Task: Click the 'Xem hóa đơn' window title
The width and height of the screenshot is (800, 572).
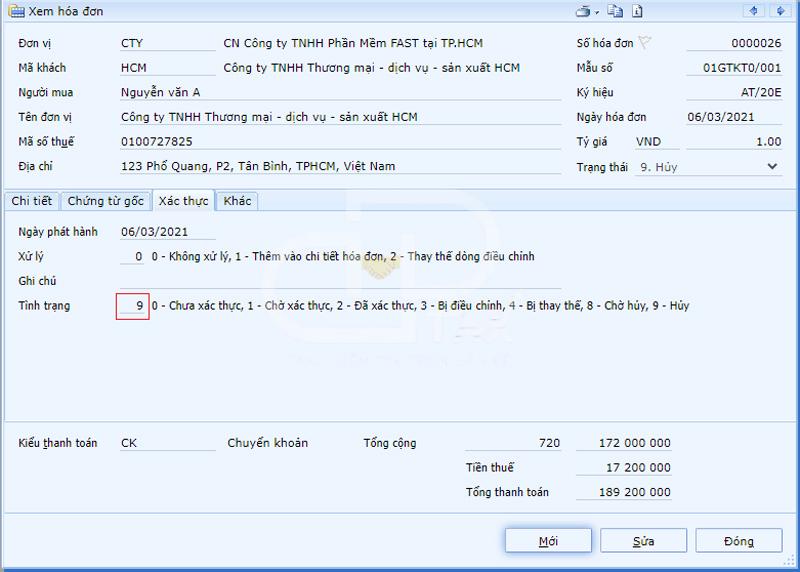Action: tap(66, 11)
